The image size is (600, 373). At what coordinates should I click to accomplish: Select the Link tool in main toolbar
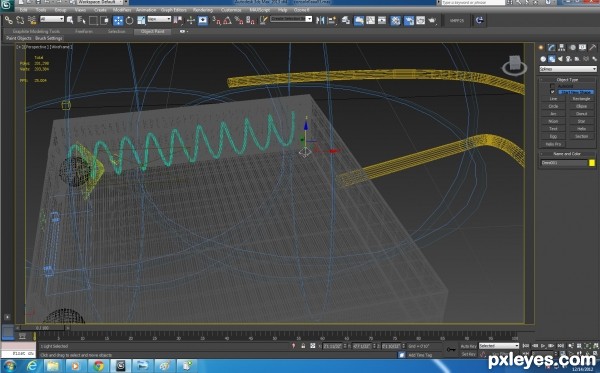tap(8, 20)
